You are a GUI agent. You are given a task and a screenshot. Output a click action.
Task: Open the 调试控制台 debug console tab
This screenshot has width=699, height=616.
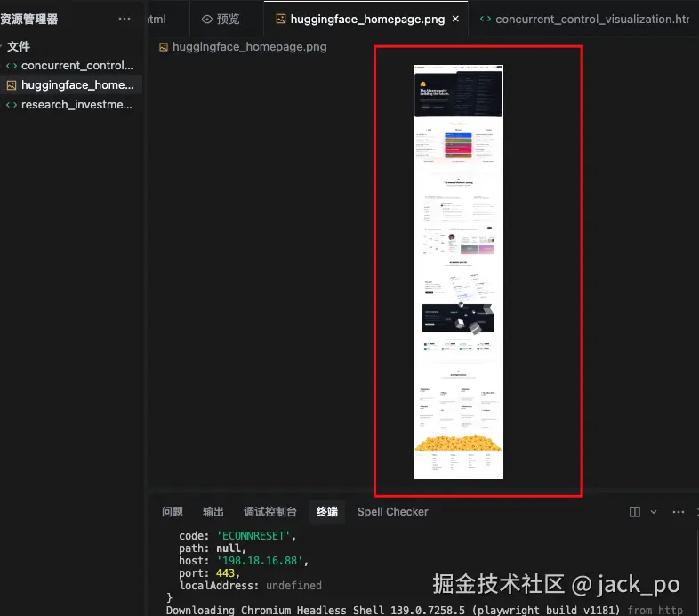pyautogui.click(x=270, y=512)
